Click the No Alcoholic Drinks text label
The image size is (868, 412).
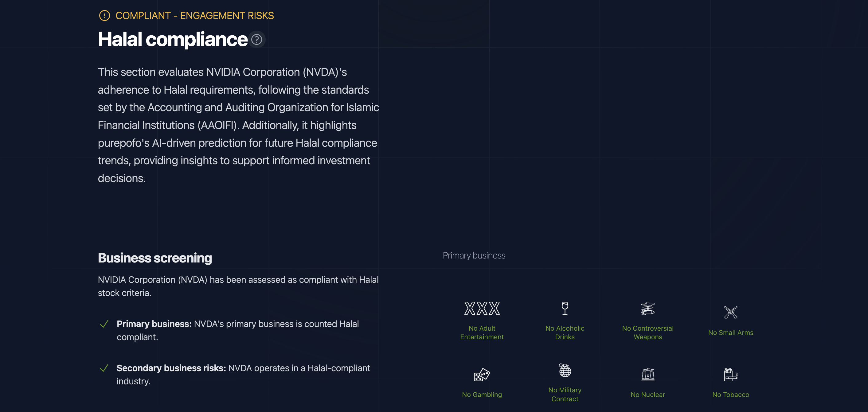pyautogui.click(x=565, y=332)
